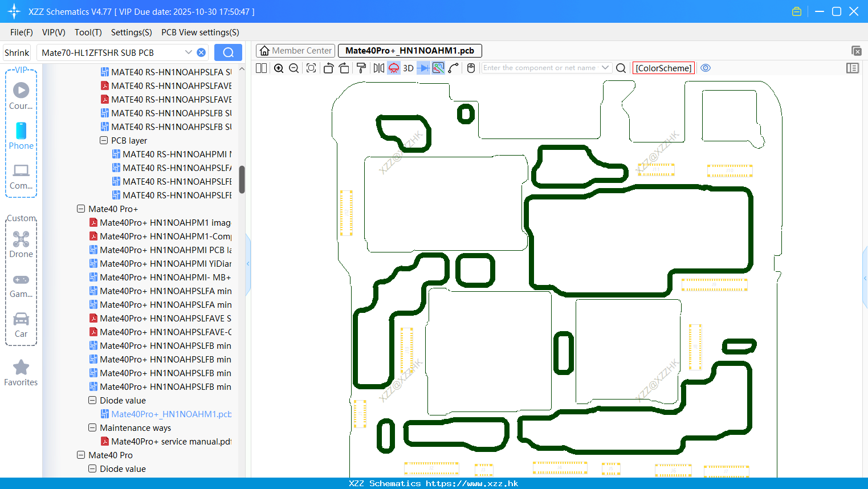868x489 pixels.
Task: Select the Game console category
Action: [21, 285]
